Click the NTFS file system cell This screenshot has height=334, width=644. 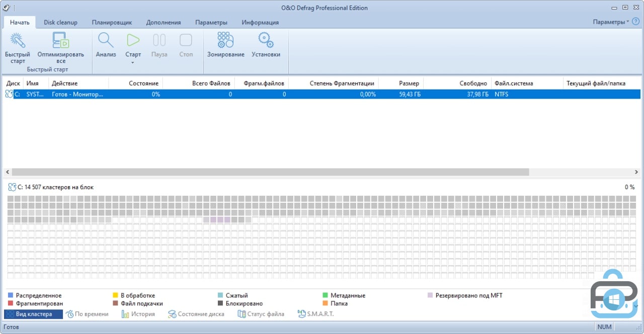tap(502, 94)
